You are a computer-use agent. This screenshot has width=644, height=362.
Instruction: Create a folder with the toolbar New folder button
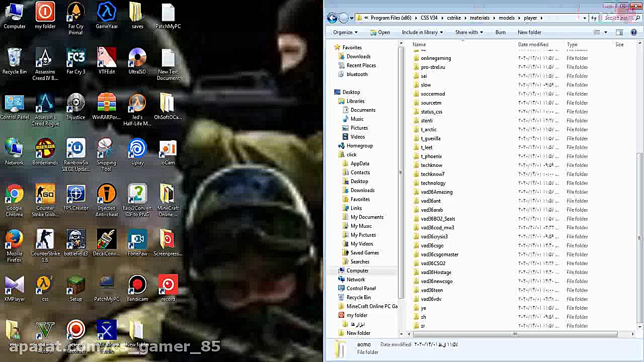(529, 32)
